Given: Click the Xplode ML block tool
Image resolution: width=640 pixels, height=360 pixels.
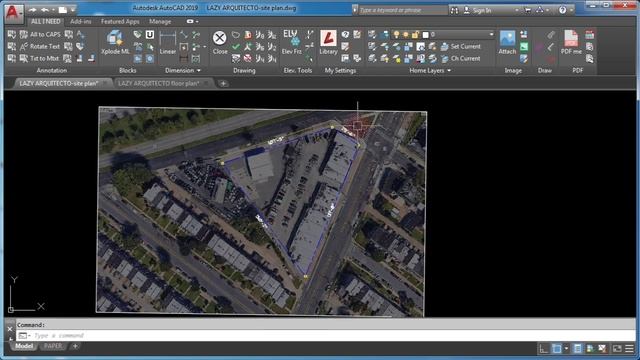Looking at the screenshot, I should (x=115, y=42).
